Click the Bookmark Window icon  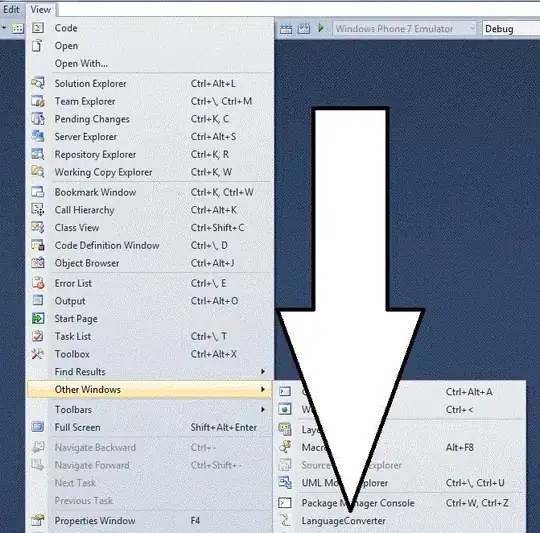click(x=38, y=192)
